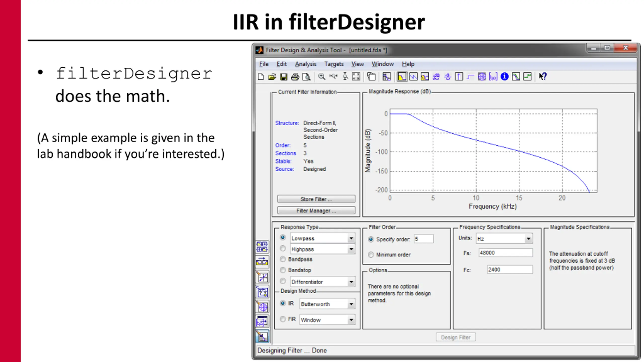Viewport: 644px width, 362px height.
Task: Open the Pole/Zero plot icon
Action: tap(482, 76)
